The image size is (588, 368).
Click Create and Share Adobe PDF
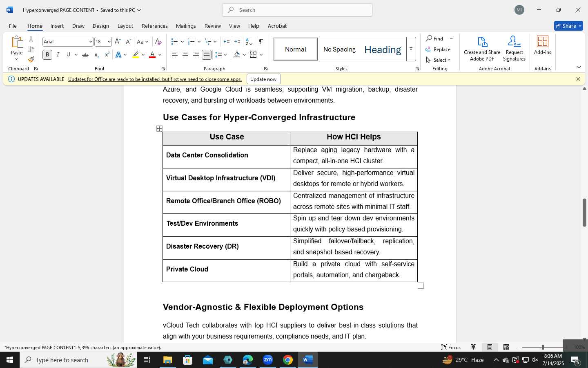coord(482,48)
